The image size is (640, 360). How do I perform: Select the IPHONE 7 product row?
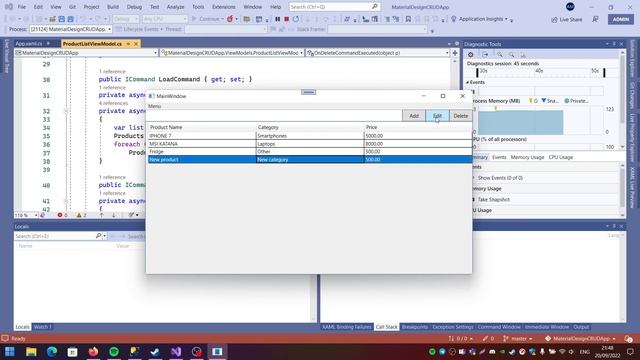coord(309,136)
